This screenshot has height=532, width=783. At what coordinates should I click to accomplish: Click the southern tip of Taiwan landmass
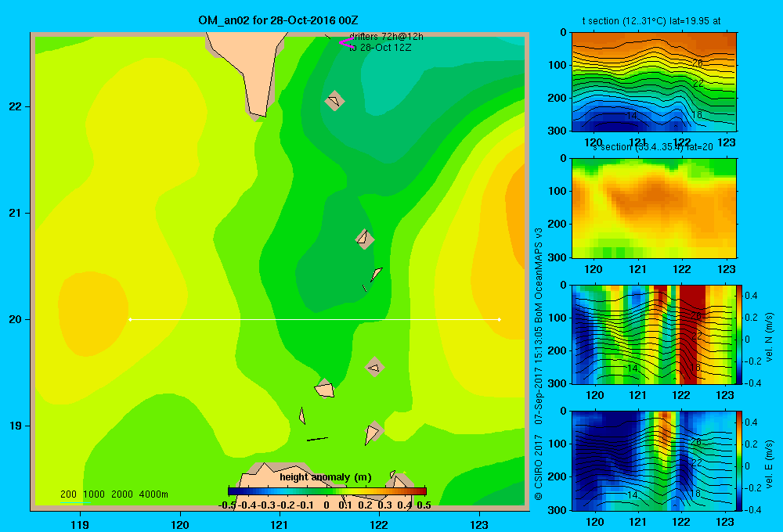258,113
